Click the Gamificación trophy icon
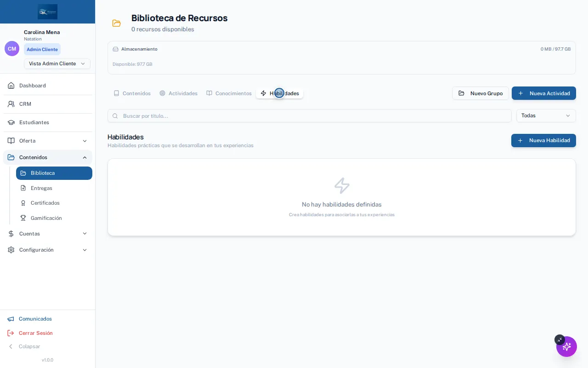The image size is (588, 368). (x=23, y=218)
